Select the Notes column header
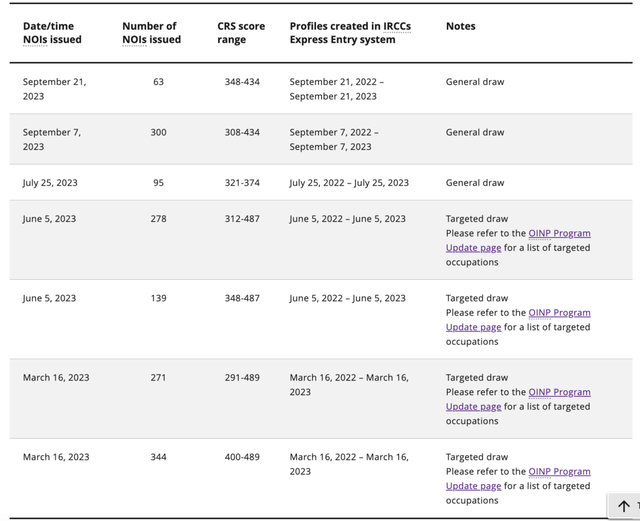The width and height of the screenshot is (640, 521). tap(460, 26)
